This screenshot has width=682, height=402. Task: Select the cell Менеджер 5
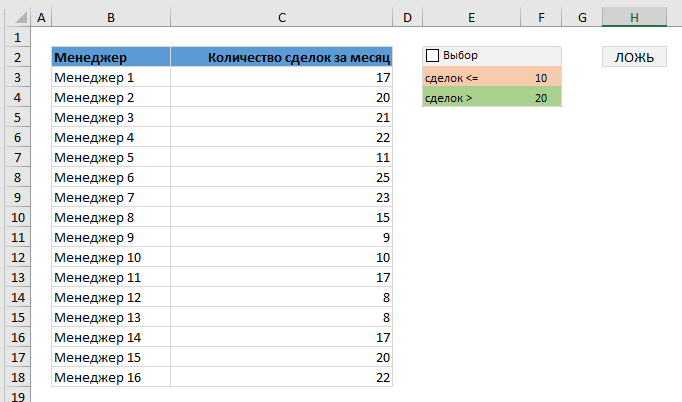(111, 157)
